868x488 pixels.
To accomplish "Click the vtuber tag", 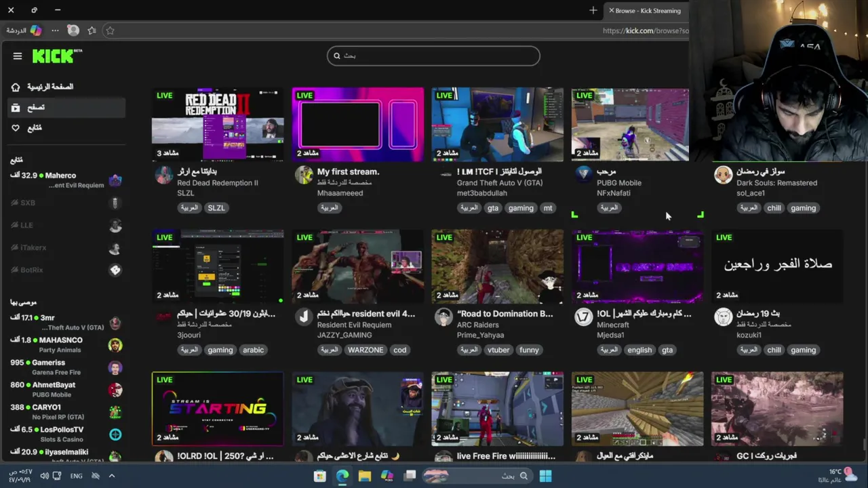I will pyautogui.click(x=498, y=350).
